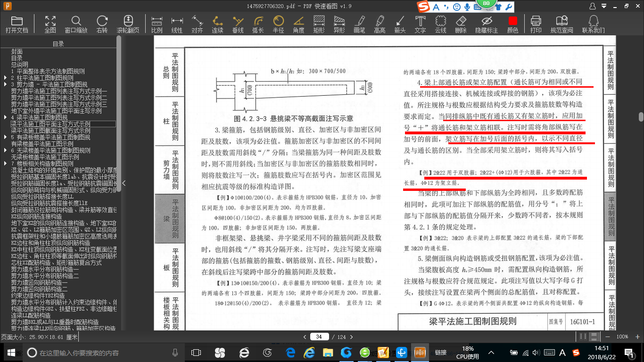Zoom out with the minus button
This screenshot has height=362, width=644.
(607, 337)
